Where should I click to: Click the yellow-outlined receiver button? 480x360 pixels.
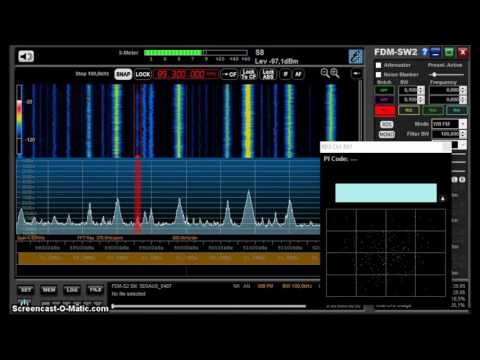[x=409, y=110]
